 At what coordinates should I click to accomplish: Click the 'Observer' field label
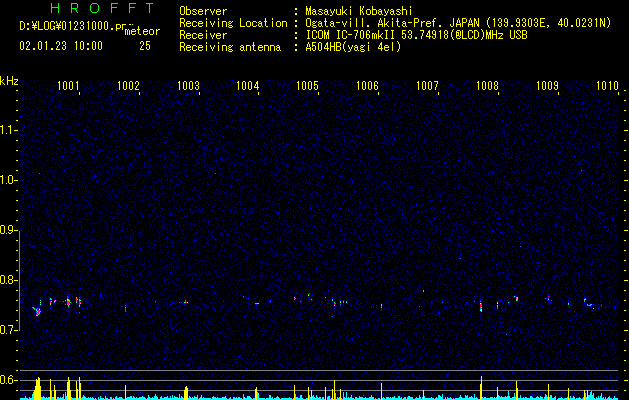point(203,11)
